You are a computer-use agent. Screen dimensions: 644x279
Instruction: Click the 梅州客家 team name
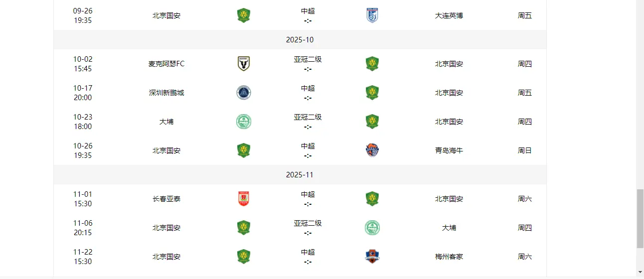click(449, 257)
